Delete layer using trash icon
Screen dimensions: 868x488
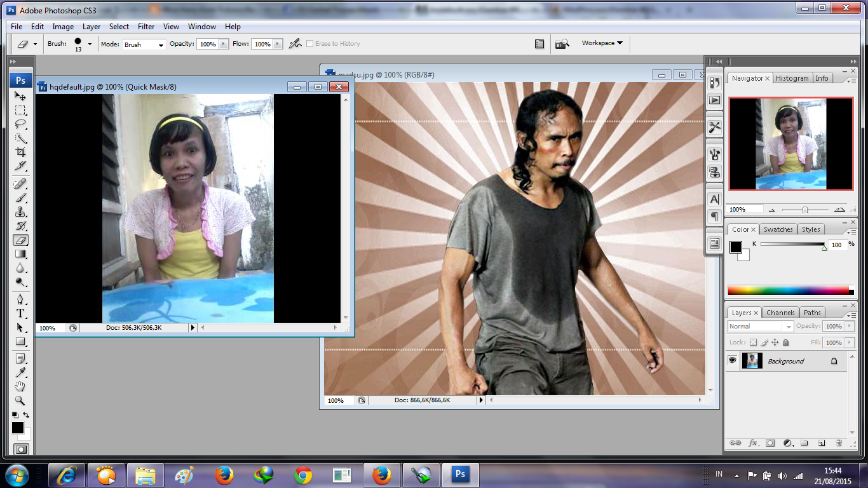coord(838,443)
